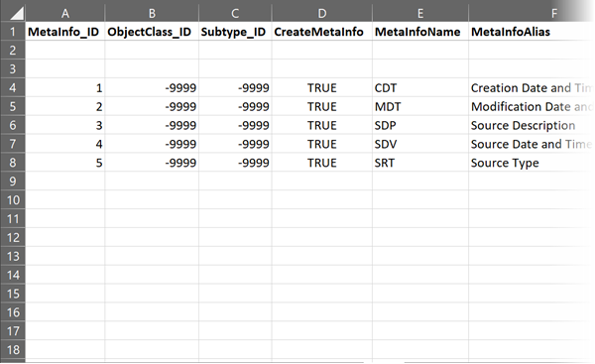Viewport: 595px width, 364px height.
Task: Select row 10 header
Action: [13, 200]
